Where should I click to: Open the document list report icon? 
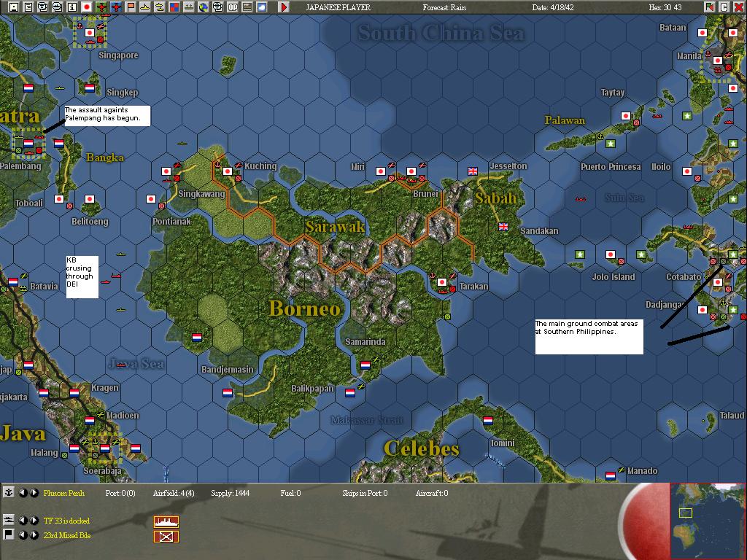(x=28, y=7)
